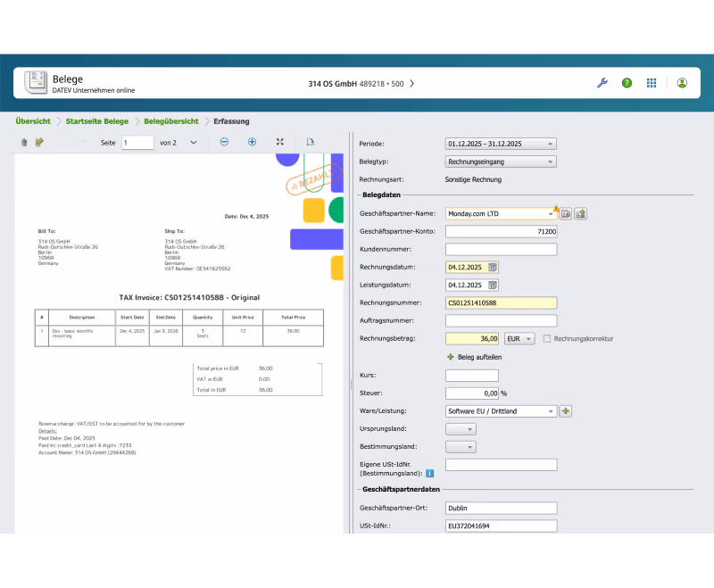Open business partner address book icon
Screen dimensions: 714x588
(x=566, y=213)
